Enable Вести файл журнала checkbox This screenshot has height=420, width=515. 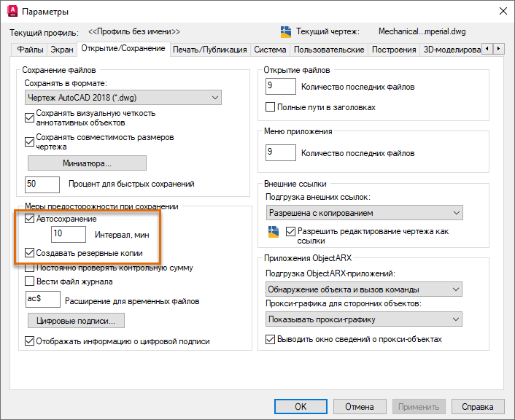click(30, 281)
